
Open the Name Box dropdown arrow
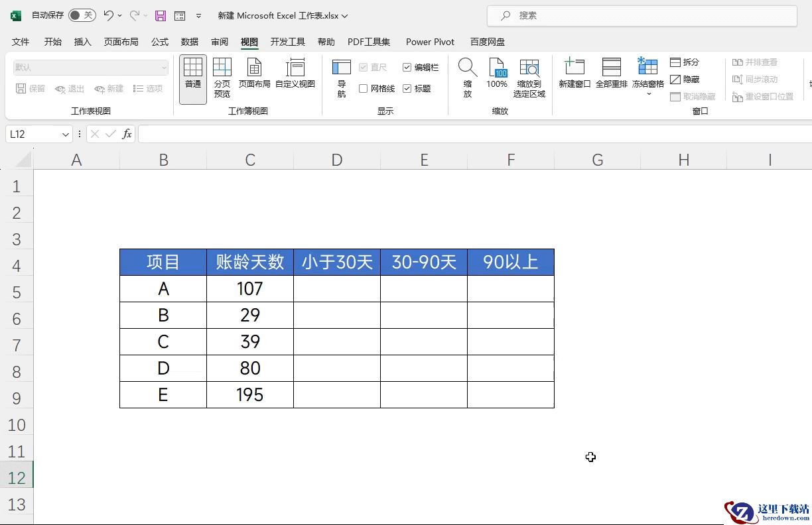66,135
